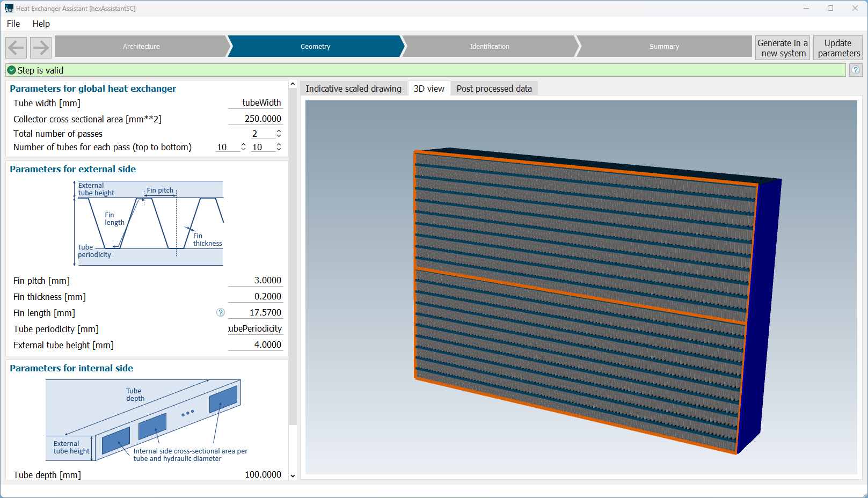Adjust the first pass tube count spinner
Image resolution: width=868 pixels, height=498 pixels.
[243, 147]
